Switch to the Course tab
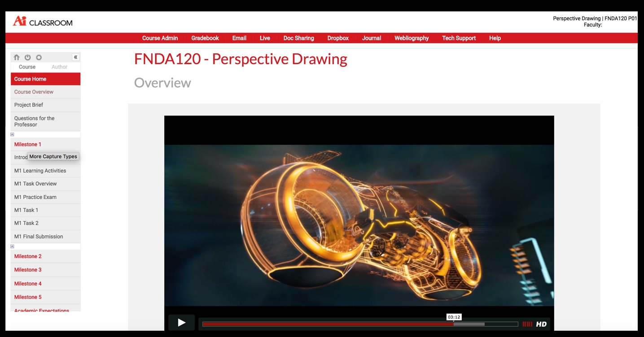The image size is (644, 337). (27, 67)
